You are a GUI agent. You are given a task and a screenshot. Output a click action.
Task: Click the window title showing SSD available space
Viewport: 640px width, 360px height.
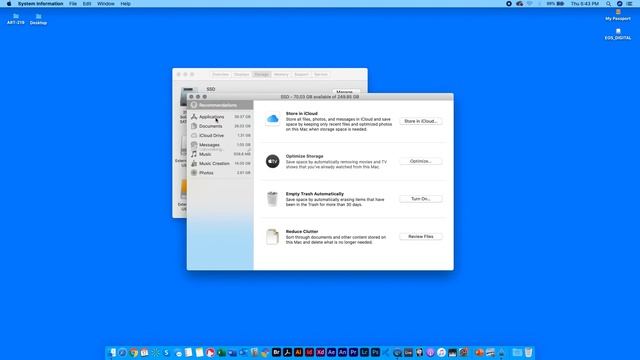pyautogui.click(x=320, y=97)
